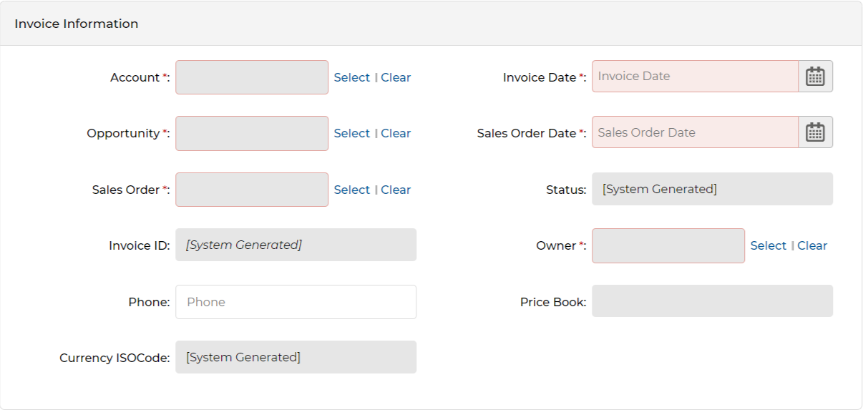Click the Currency ISOCode field
Screen dimensions: 868x415
[x=296, y=357]
